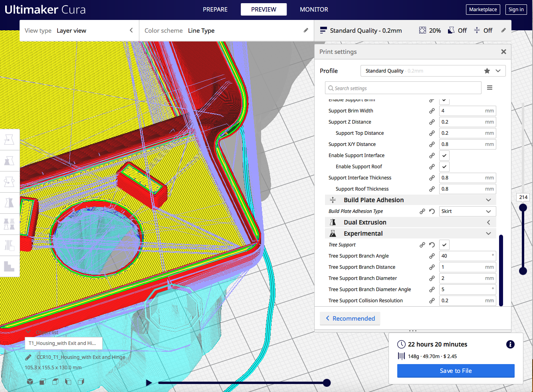The image size is (533, 392).
Task: Toggle Enable Support Roof checkbox
Action: tap(444, 167)
